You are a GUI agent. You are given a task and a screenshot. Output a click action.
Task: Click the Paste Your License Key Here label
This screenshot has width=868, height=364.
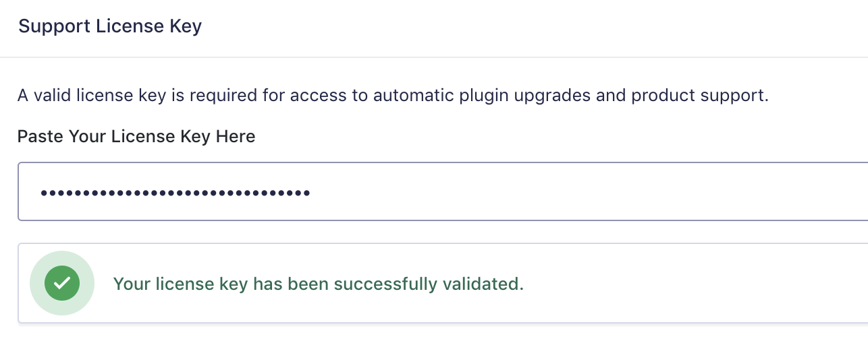(x=136, y=137)
